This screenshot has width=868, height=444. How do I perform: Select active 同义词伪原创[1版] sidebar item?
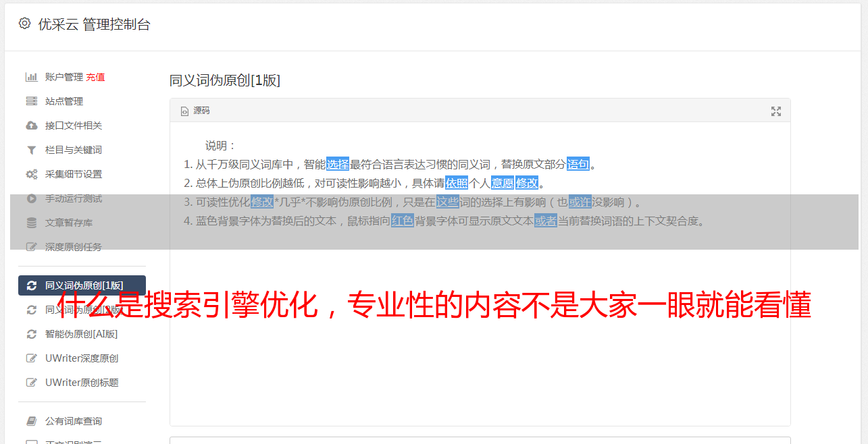82,285
